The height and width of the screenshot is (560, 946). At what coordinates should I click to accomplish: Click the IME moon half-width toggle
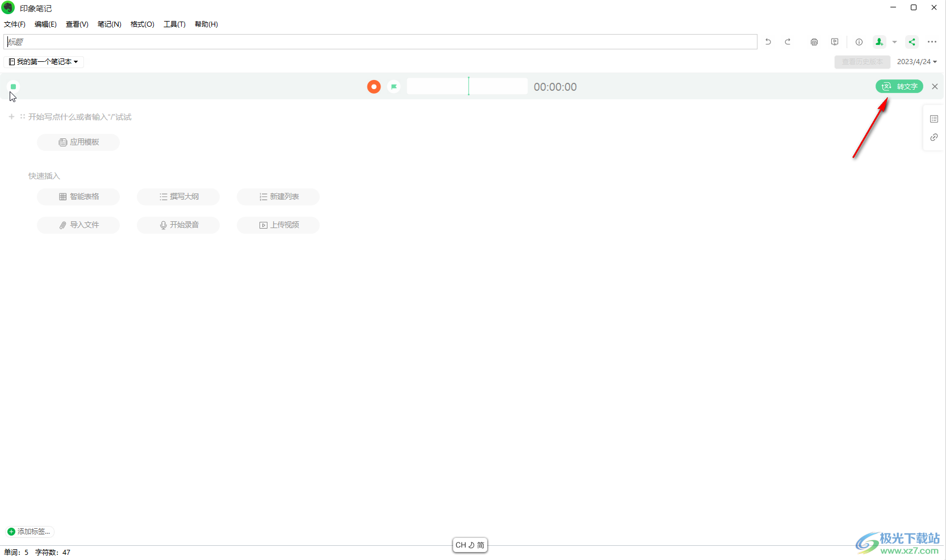click(x=471, y=545)
